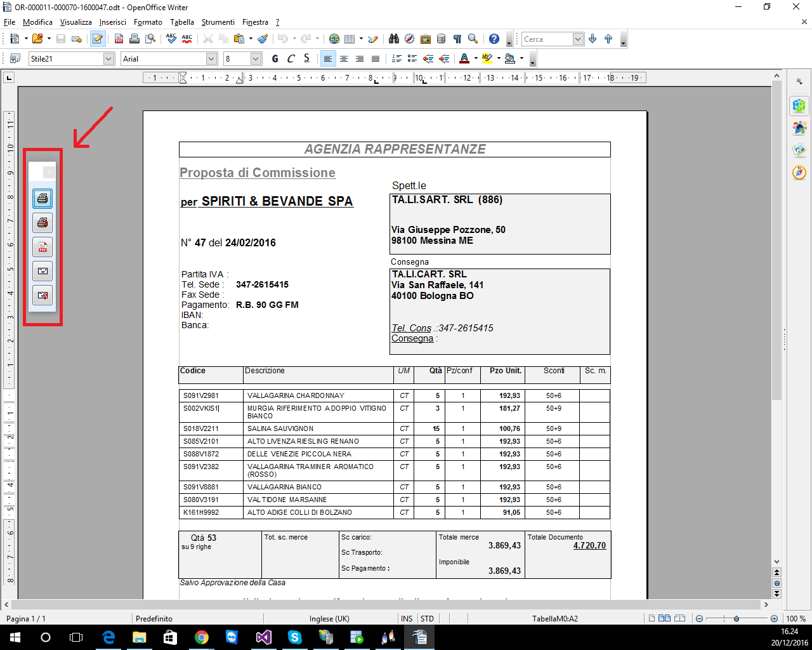
Task: Click the red printer icon in floating toolbar
Action: coord(43,223)
